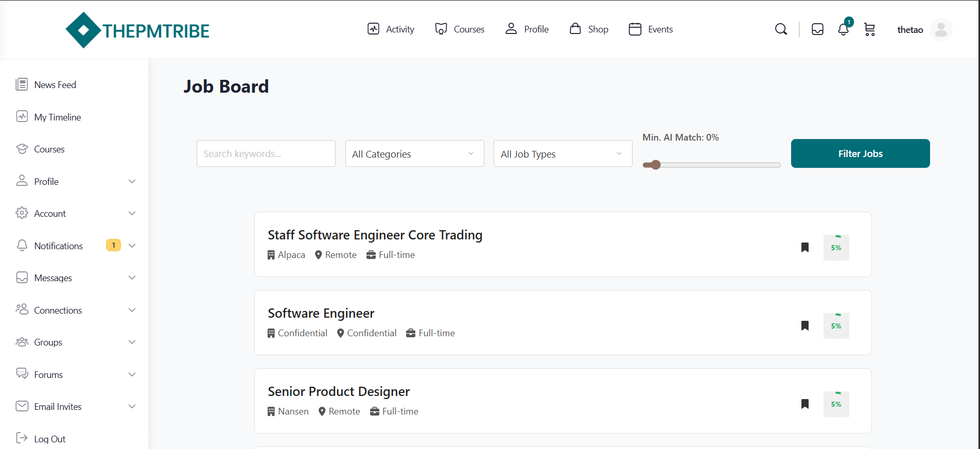This screenshot has width=980, height=449.
Task: Click the THEPMTRIBE logo
Action: (x=137, y=30)
